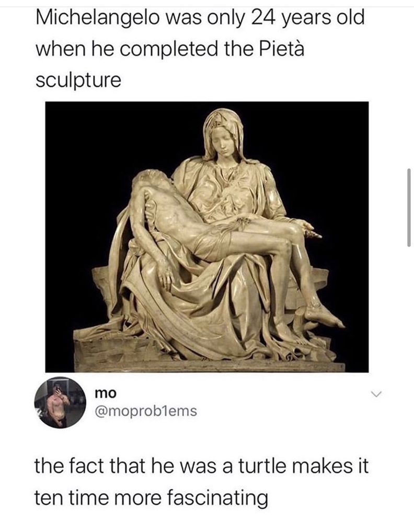
Task: Click the vertical scrollbar thumb
Action: [x=409, y=207]
